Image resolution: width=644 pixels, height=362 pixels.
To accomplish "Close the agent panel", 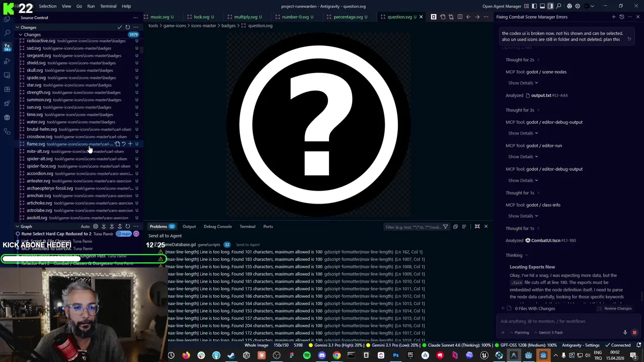I will coord(638,17).
